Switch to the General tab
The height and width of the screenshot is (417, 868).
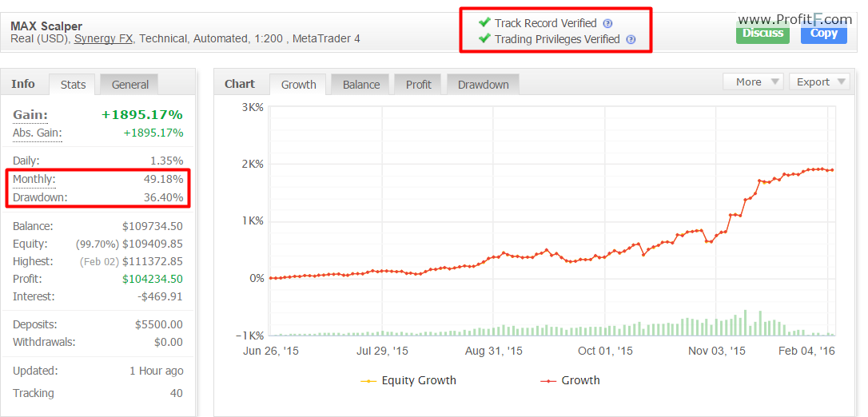click(129, 84)
